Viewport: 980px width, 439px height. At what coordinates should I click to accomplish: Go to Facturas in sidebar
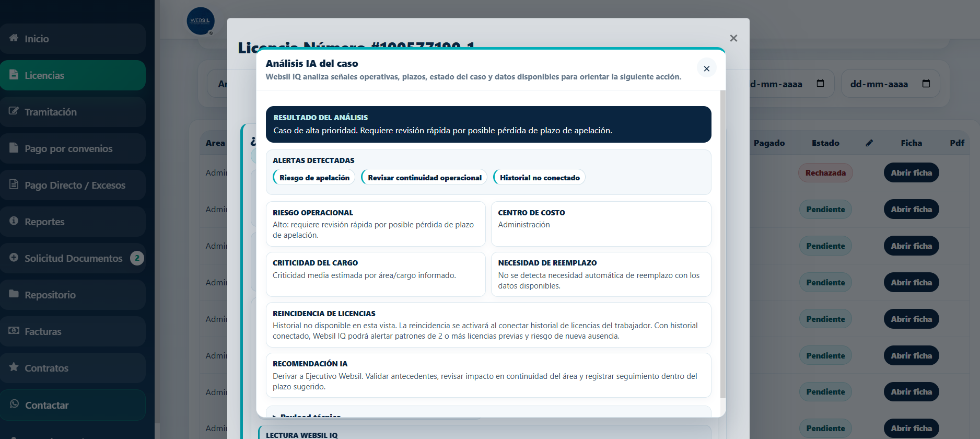pyautogui.click(x=73, y=331)
